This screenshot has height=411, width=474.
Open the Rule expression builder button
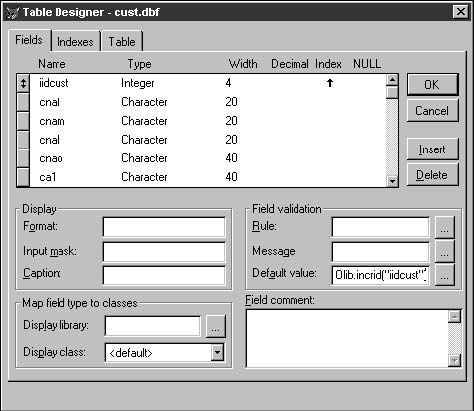tap(444, 227)
